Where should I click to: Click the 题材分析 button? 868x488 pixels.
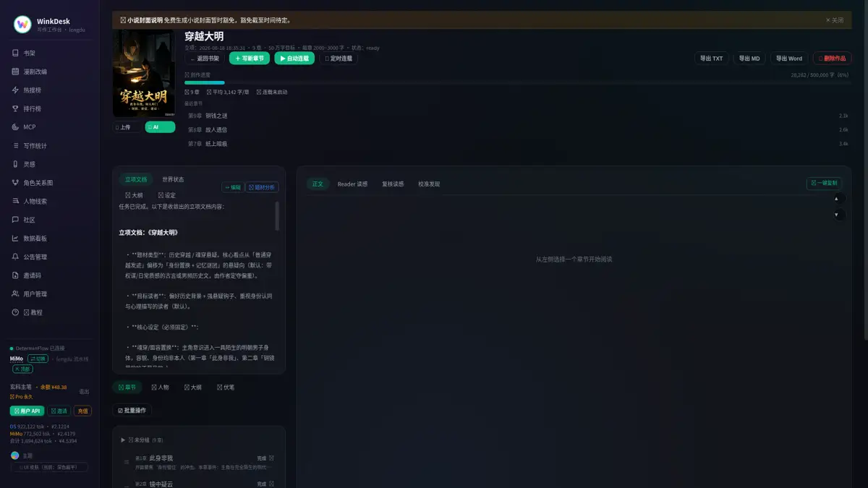pyautogui.click(x=262, y=187)
